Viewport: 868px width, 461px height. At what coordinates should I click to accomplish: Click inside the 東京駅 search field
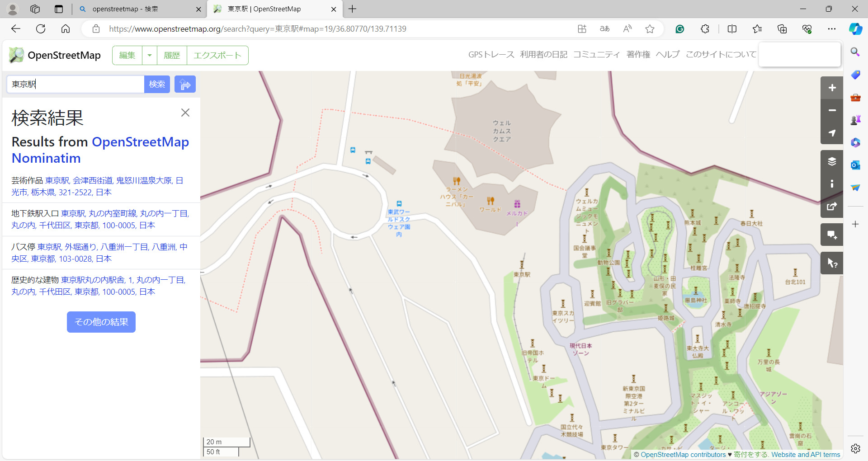click(x=75, y=84)
